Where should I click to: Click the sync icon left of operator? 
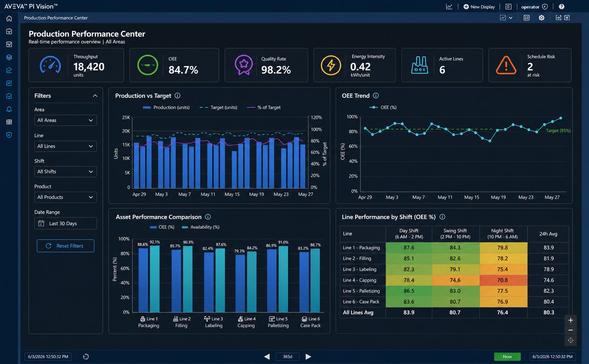tap(508, 7)
